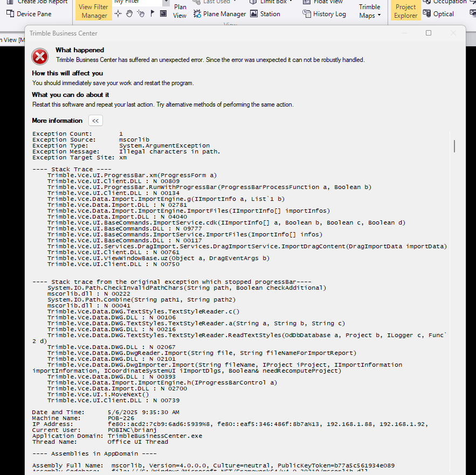This screenshot has width=476, height=475.
Task: Click the 'Office UI Thread' thread name
Action: [x=138, y=442]
